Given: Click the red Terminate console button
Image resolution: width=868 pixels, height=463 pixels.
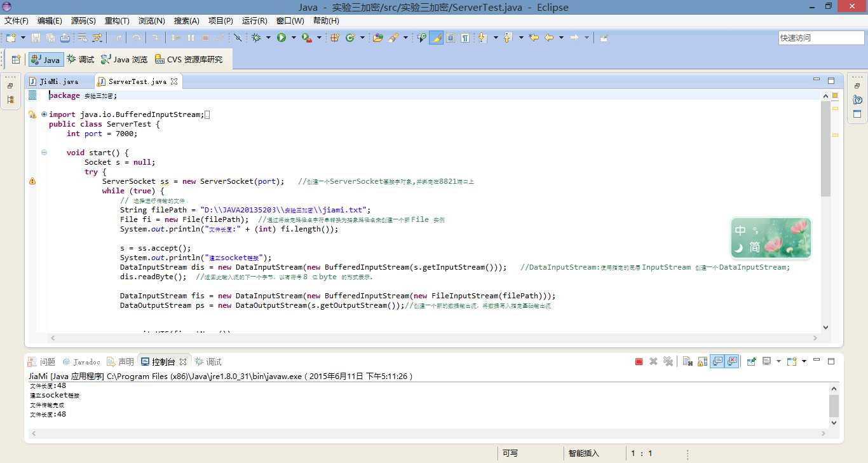Looking at the screenshot, I should tap(639, 361).
